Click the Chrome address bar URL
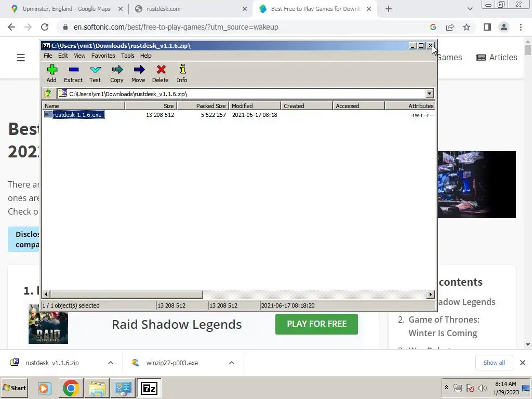Screen dimensions: 532x399 (176, 27)
